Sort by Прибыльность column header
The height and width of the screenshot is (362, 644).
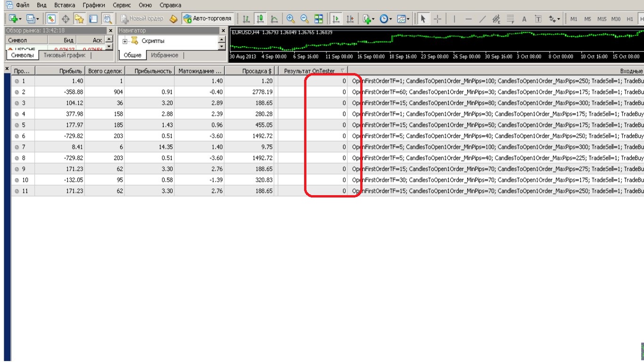click(149, 71)
